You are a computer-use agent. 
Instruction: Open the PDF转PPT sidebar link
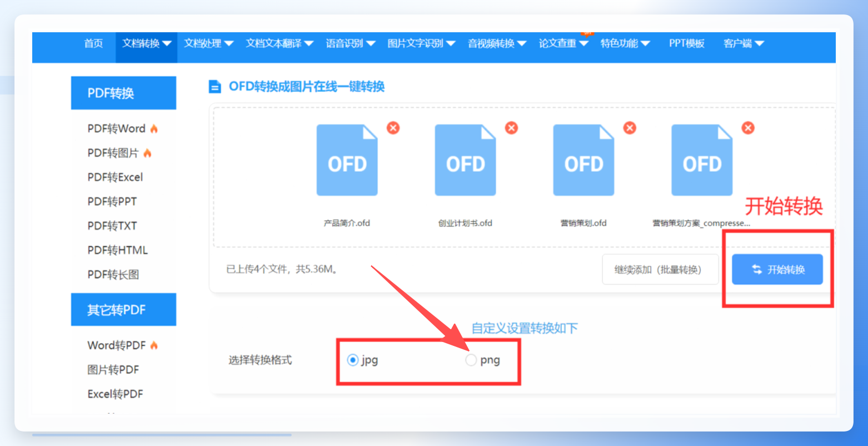[x=112, y=201]
